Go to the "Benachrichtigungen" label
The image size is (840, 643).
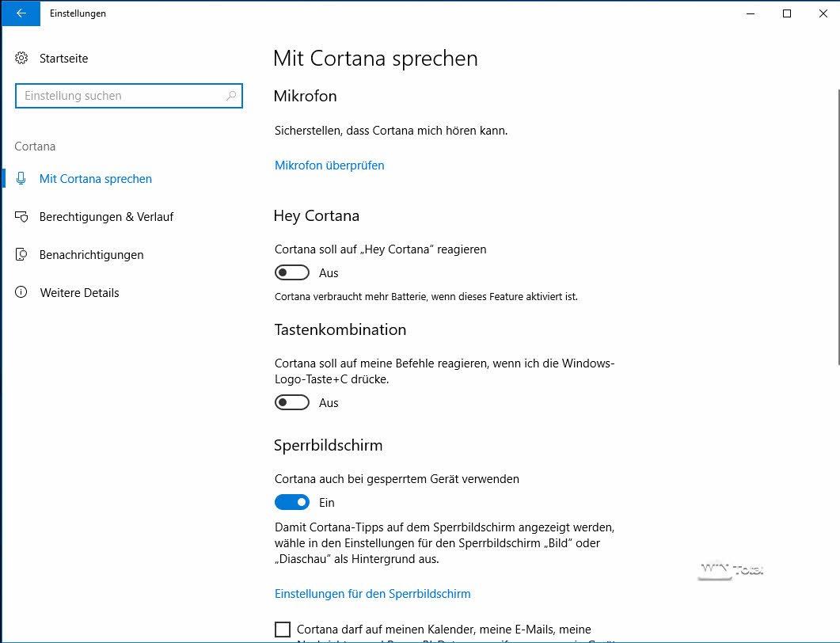(x=92, y=255)
